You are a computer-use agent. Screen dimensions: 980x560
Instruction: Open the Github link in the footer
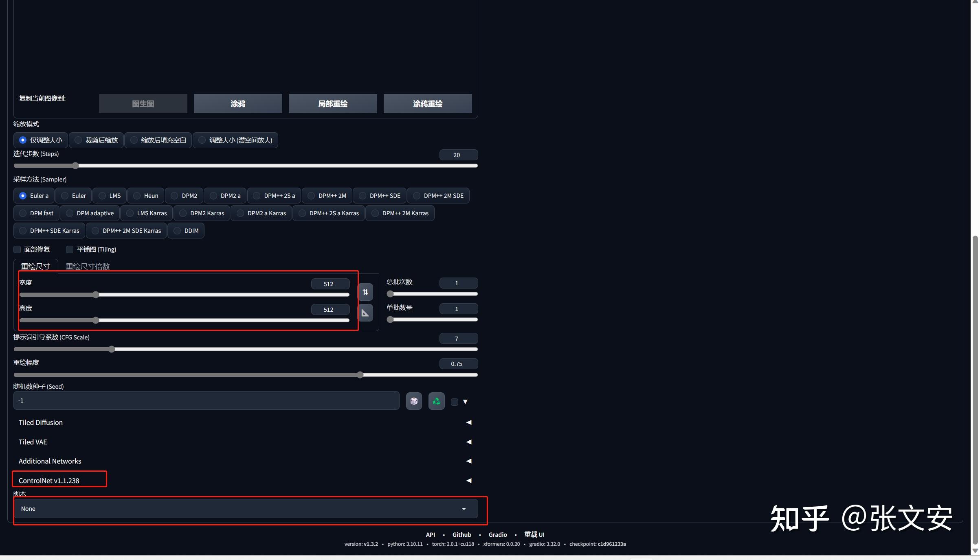point(461,535)
